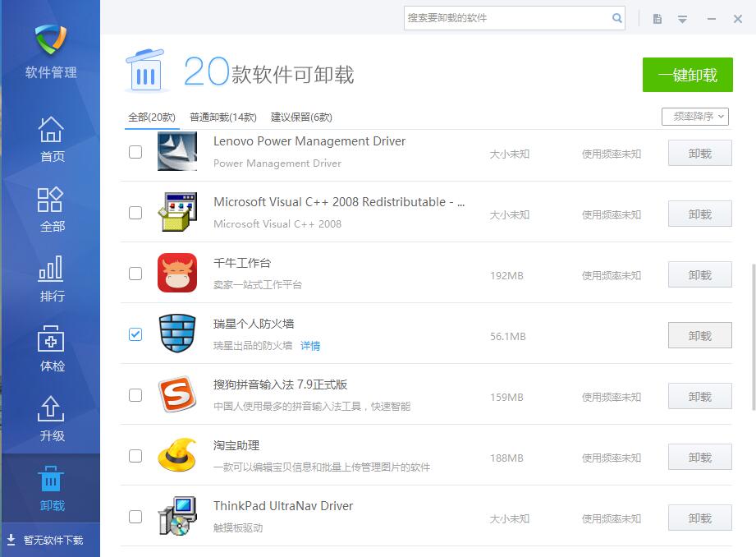This screenshot has width=756, height=557.
Task: Uninstall 瑞星个人防火墙 via its 卸载 button
Action: click(699, 335)
